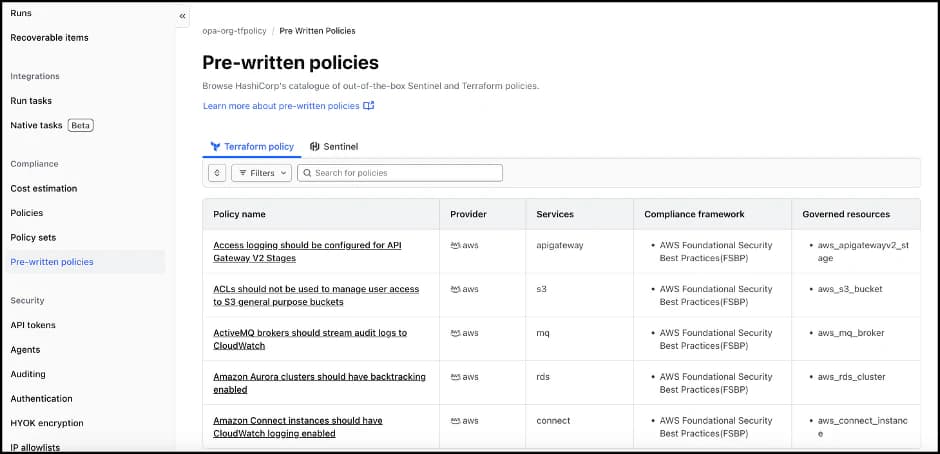This screenshot has height=454, width=940.
Task: Click the external link icon beside Learn more
Action: point(369,106)
